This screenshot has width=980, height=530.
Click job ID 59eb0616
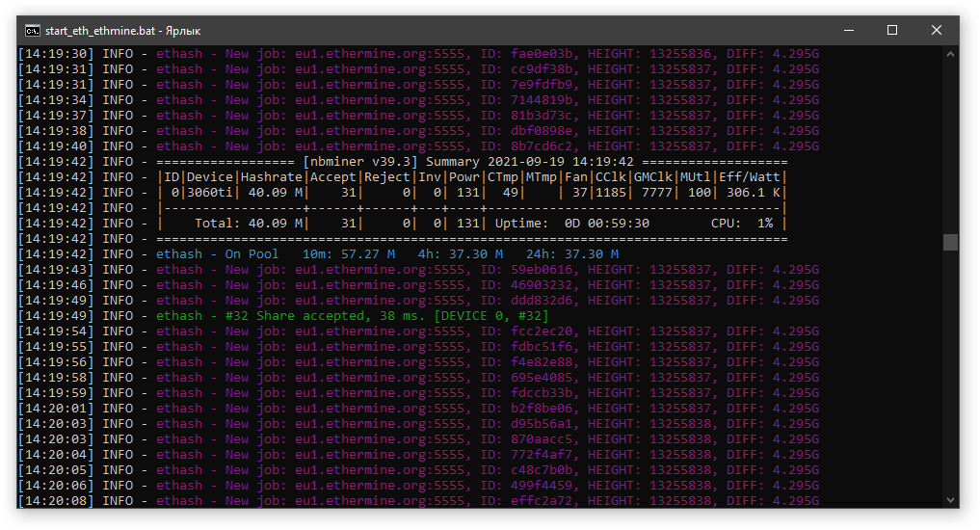(x=542, y=270)
